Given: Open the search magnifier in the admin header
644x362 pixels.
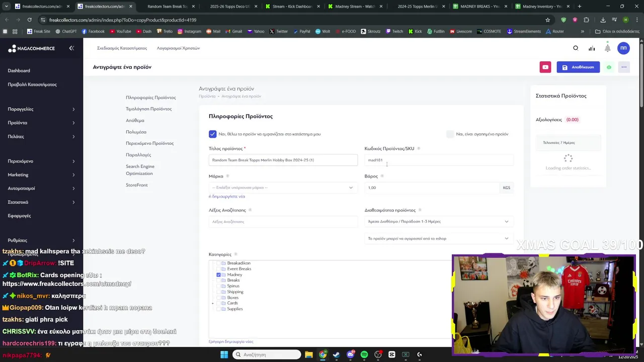Looking at the screenshot, I should 576,48.
